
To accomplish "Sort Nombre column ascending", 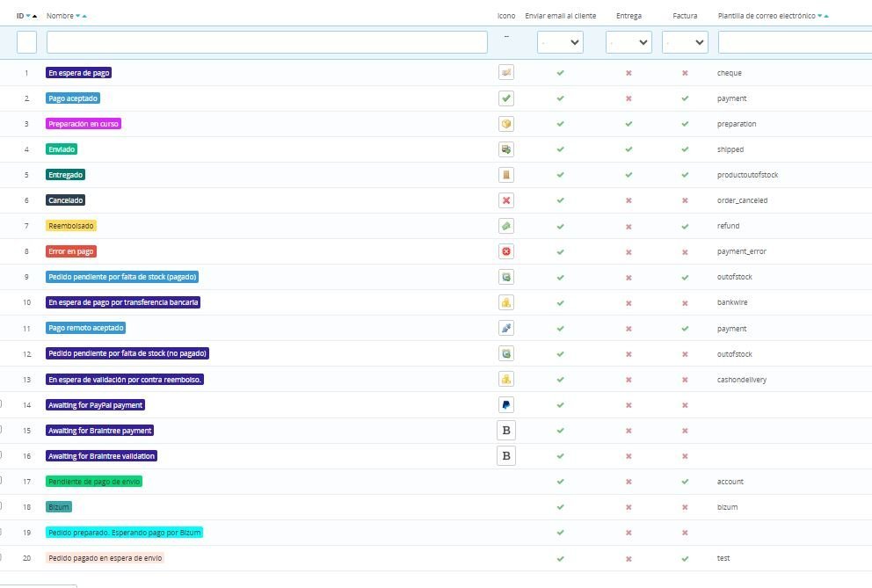I will click(84, 16).
